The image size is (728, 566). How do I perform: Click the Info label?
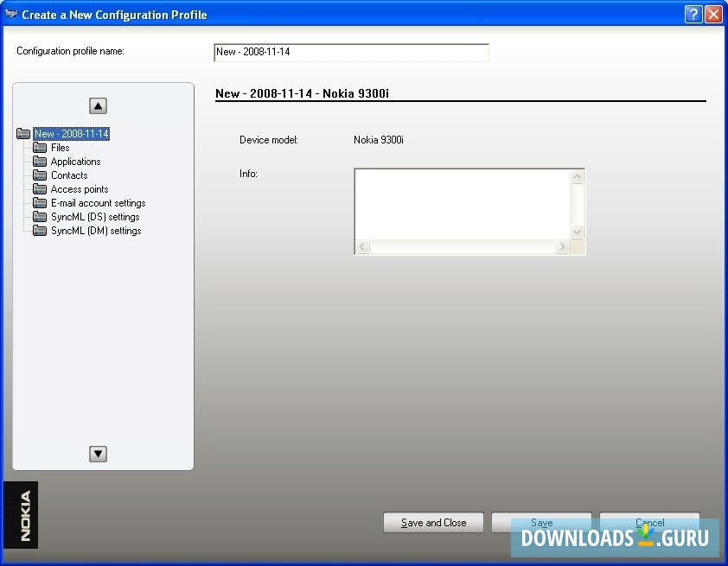pyautogui.click(x=248, y=174)
